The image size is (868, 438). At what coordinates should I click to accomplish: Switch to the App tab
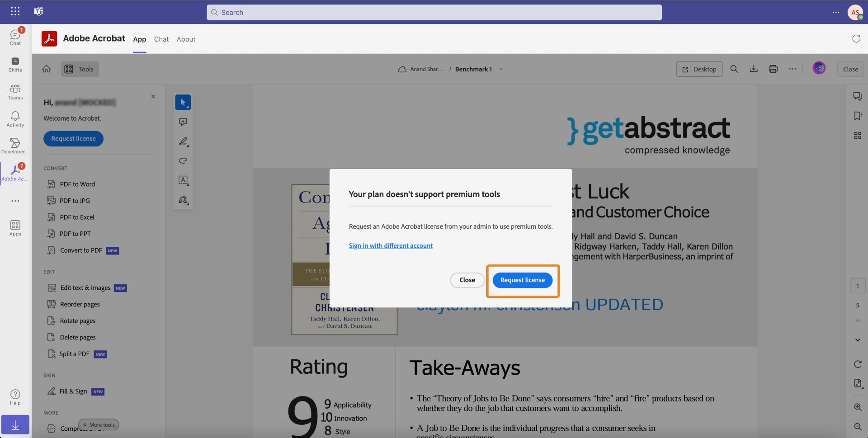[139, 39]
